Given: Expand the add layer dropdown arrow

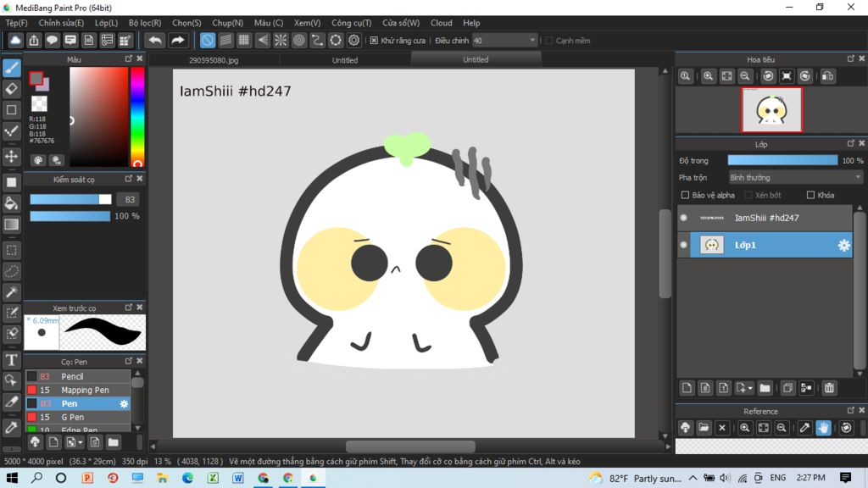Looking at the screenshot, I should (750, 388).
